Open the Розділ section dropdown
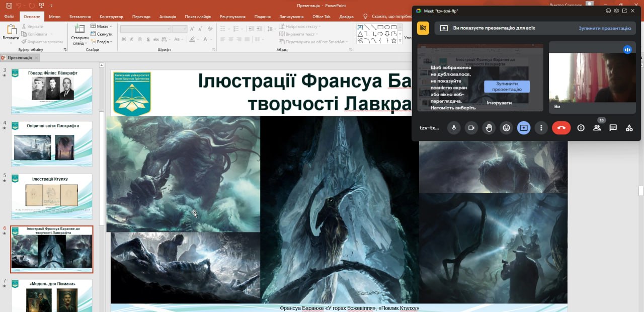 (x=103, y=42)
